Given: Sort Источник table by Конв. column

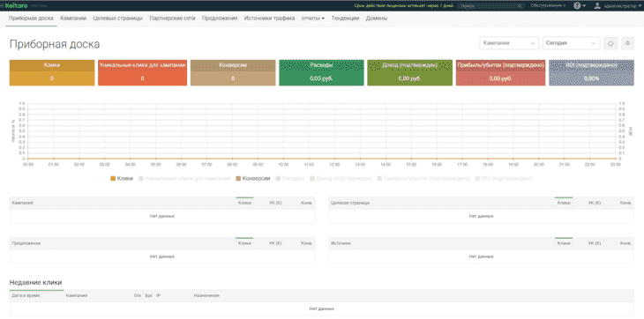Looking at the screenshot, I should 625,243.
